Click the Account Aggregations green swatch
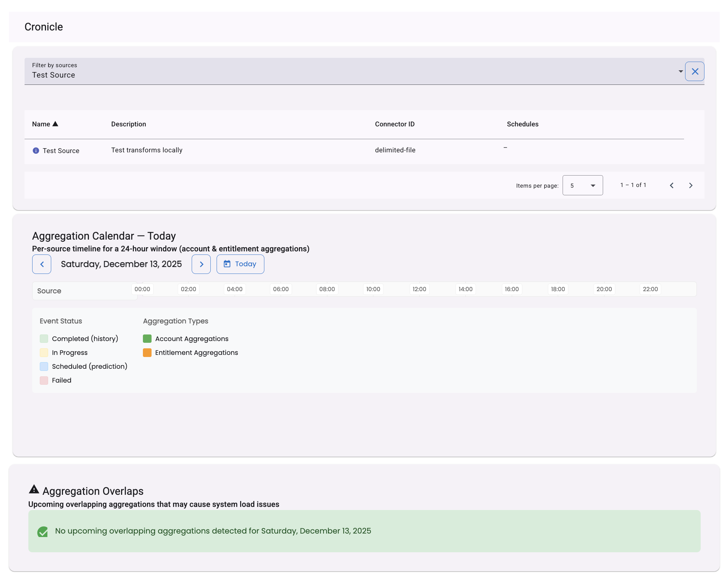Image resolution: width=728 pixels, height=581 pixels. [147, 339]
